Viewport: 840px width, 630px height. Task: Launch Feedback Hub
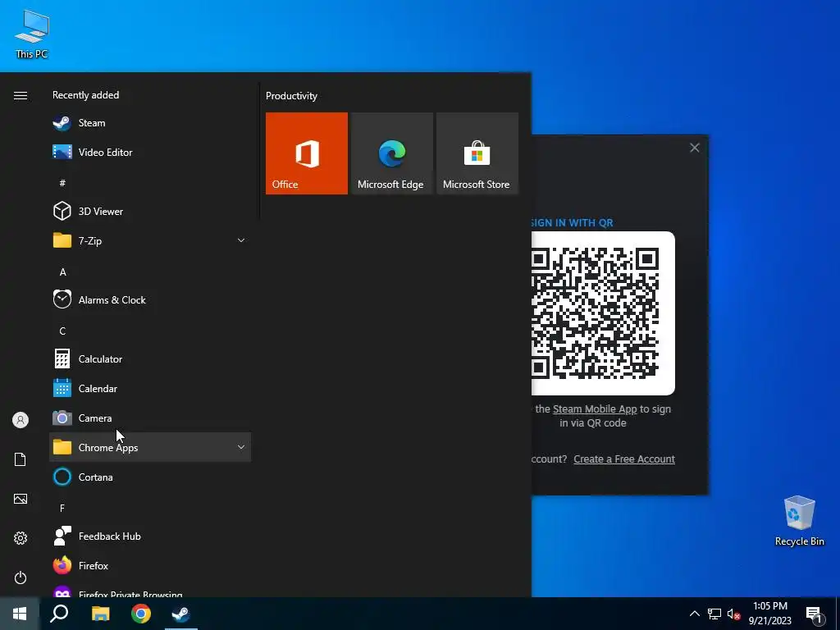tap(150, 536)
